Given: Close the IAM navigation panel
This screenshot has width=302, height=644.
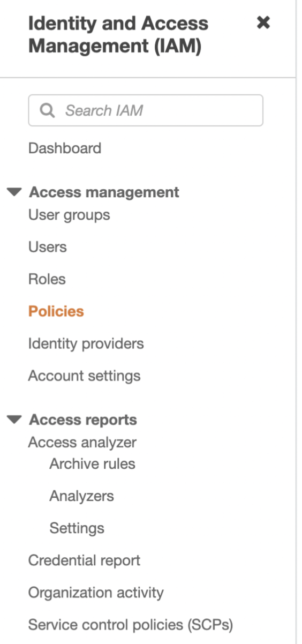Looking at the screenshot, I should (x=263, y=23).
